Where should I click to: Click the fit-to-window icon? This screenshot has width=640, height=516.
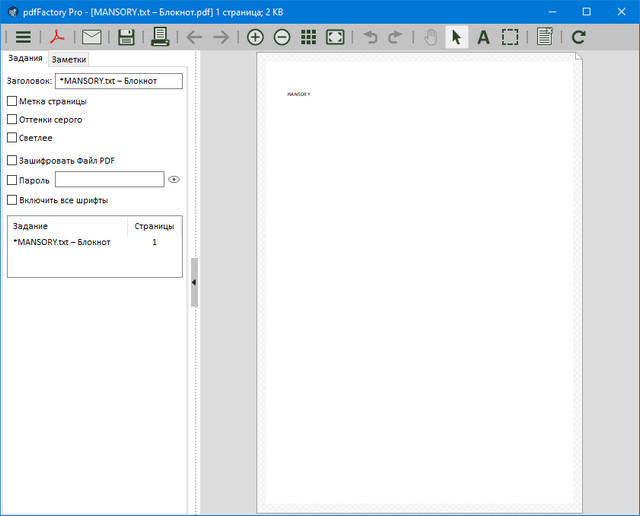coord(335,37)
